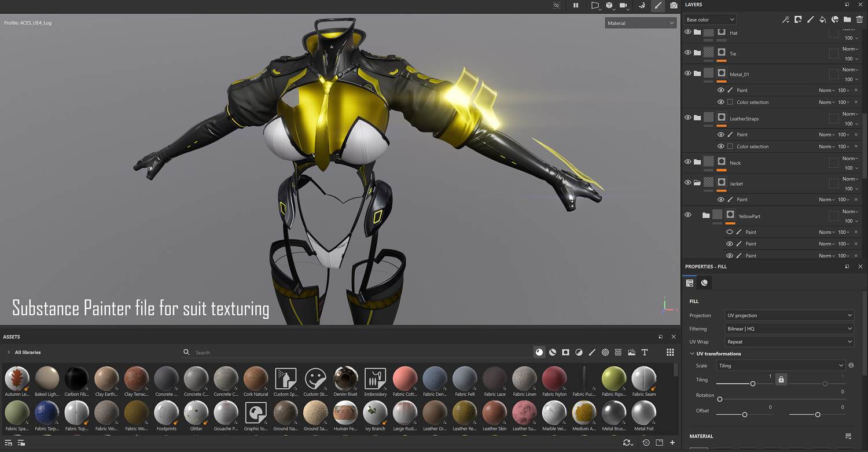Hide the LeatherStraps folder
The image size is (868, 452).
(687, 117)
